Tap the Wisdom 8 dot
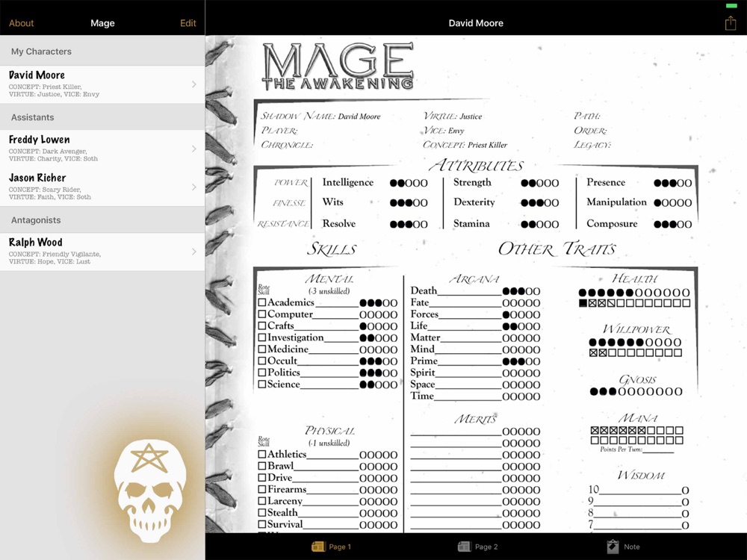Viewport: 747px width, 560px height. pyautogui.click(x=685, y=514)
